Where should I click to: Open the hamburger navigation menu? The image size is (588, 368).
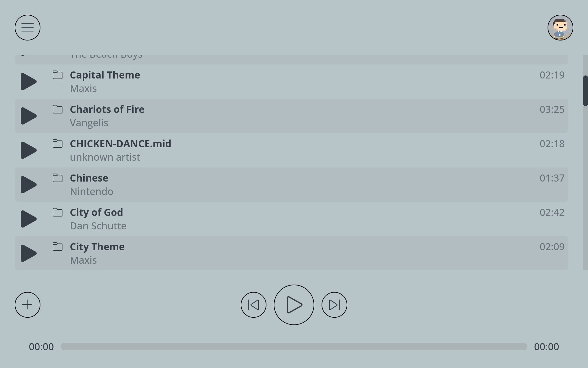pyautogui.click(x=27, y=28)
